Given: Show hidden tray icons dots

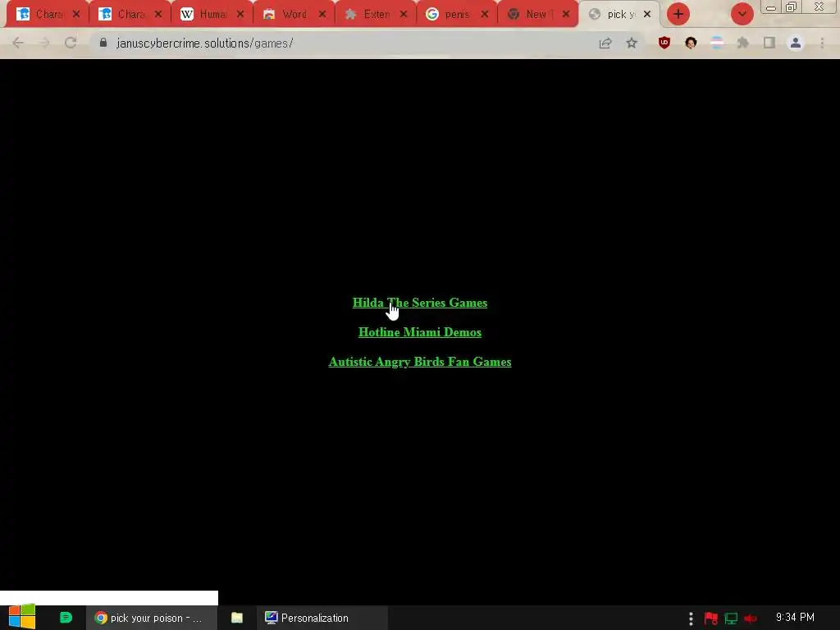Looking at the screenshot, I should tap(691, 619).
